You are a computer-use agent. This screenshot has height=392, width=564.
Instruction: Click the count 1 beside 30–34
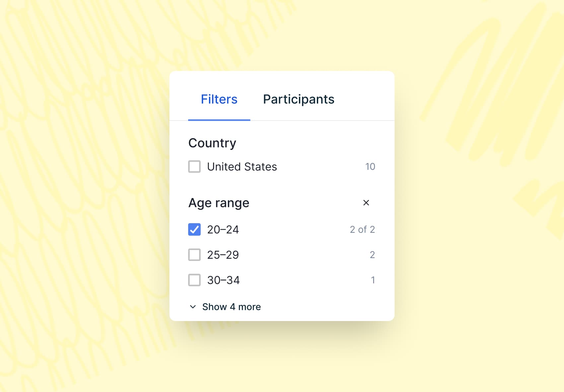373,280
